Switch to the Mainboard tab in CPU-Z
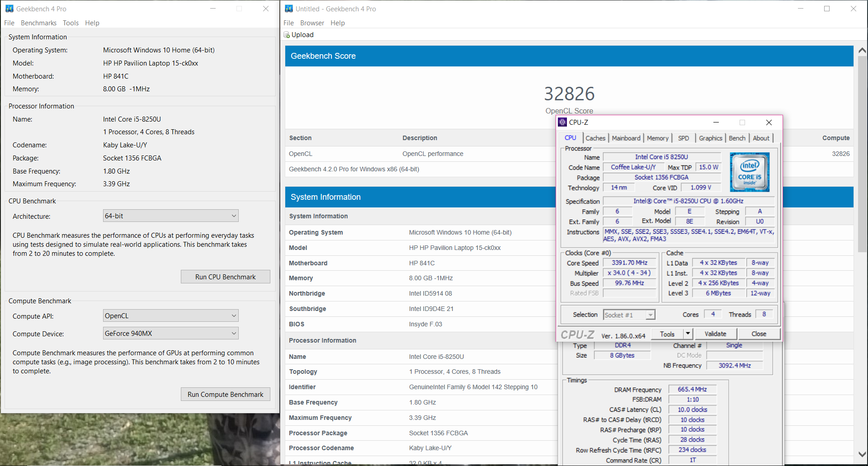 point(626,138)
